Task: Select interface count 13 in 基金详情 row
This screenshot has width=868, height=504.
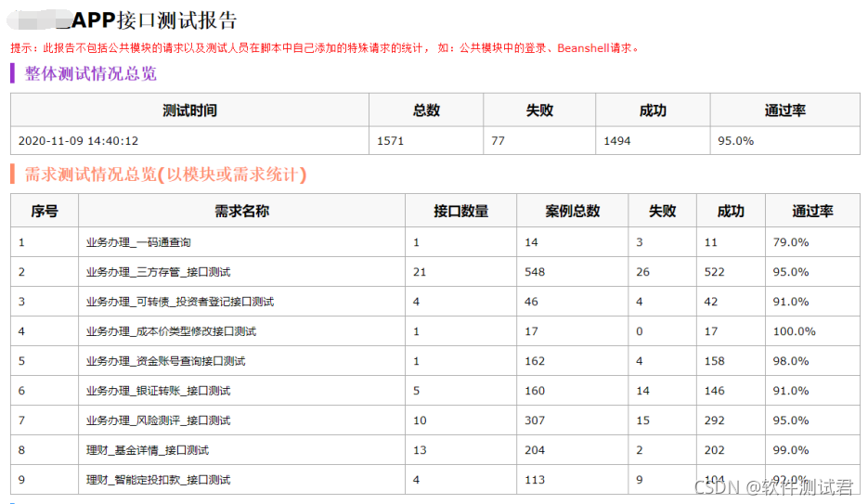Action: point(420,450)
